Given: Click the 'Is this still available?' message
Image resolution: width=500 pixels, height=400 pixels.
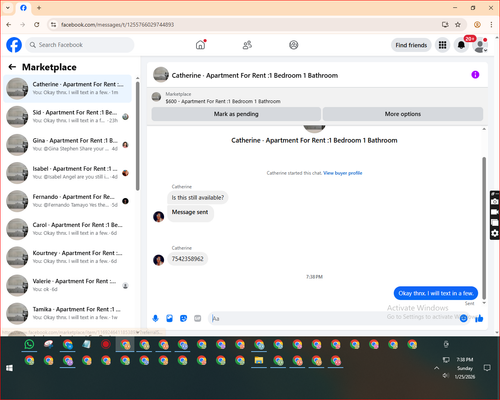Looking at the screenshot, I should point(198,198).
